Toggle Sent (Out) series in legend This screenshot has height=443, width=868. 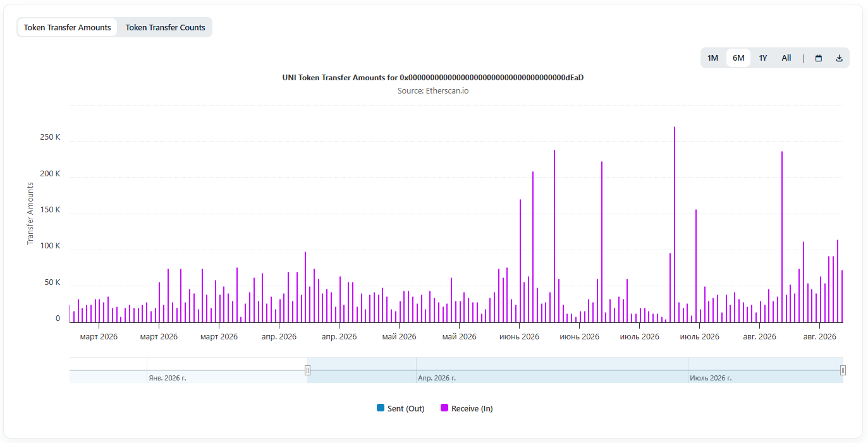pyautogui.click(x=400, y=408)
